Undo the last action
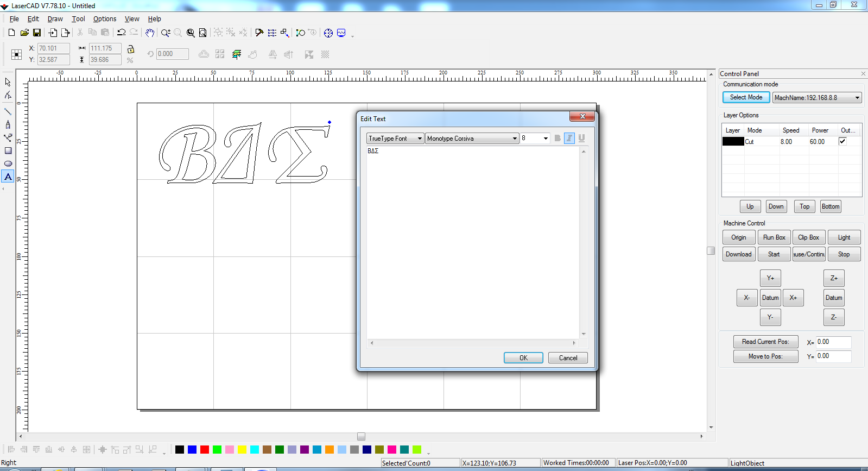Viewport: 868px width, 471px height. pos(122,33)
